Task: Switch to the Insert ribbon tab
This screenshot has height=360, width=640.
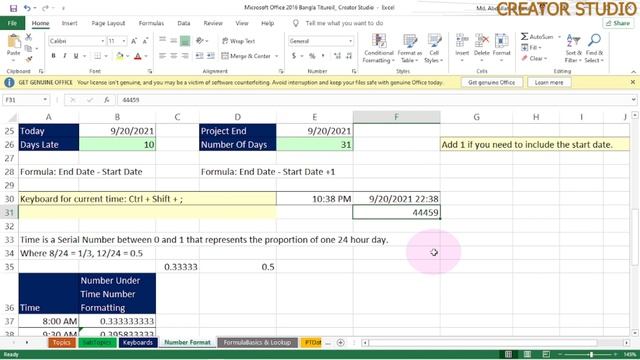Action: pyautogui.click(x=69, y=23)
